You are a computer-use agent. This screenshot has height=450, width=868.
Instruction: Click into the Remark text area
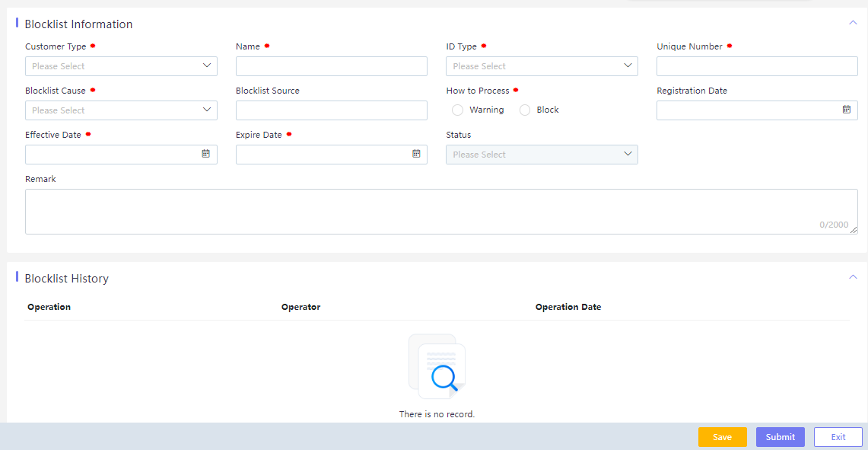(441, 212)
